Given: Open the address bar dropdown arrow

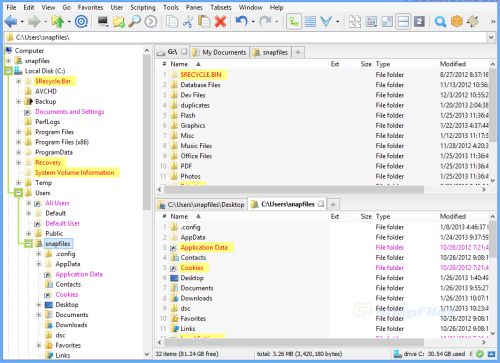Looking at the screenshot, I should 491,37.
